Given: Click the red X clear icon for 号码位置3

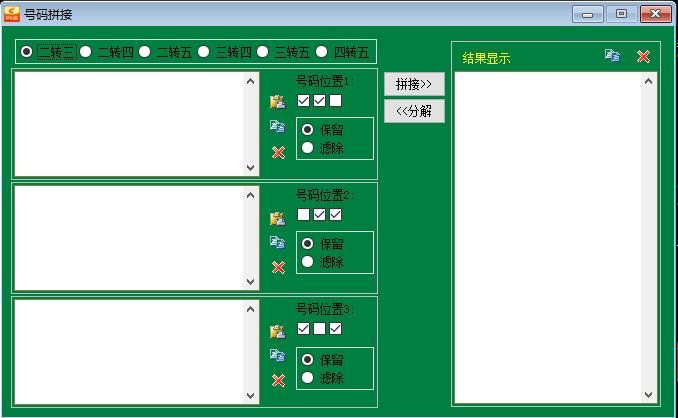Looking at the screenshot, I should tap(278, 380).
